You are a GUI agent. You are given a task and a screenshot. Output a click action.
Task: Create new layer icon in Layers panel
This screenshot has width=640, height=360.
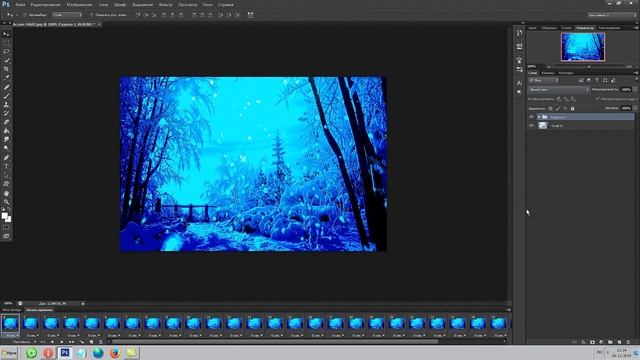click(x=619, y=342)
